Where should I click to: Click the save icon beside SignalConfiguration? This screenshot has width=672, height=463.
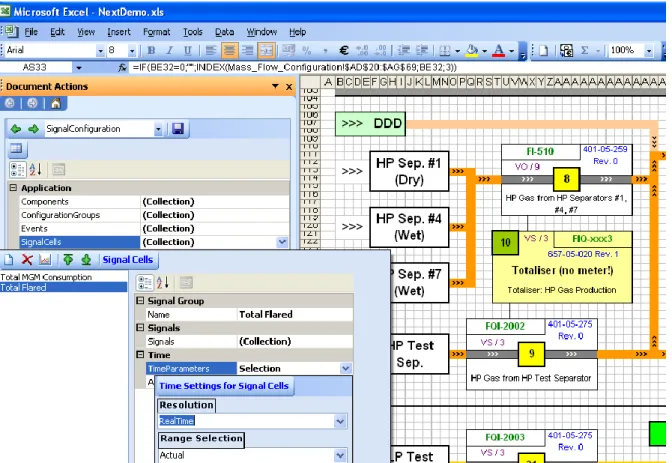(178, 129)
